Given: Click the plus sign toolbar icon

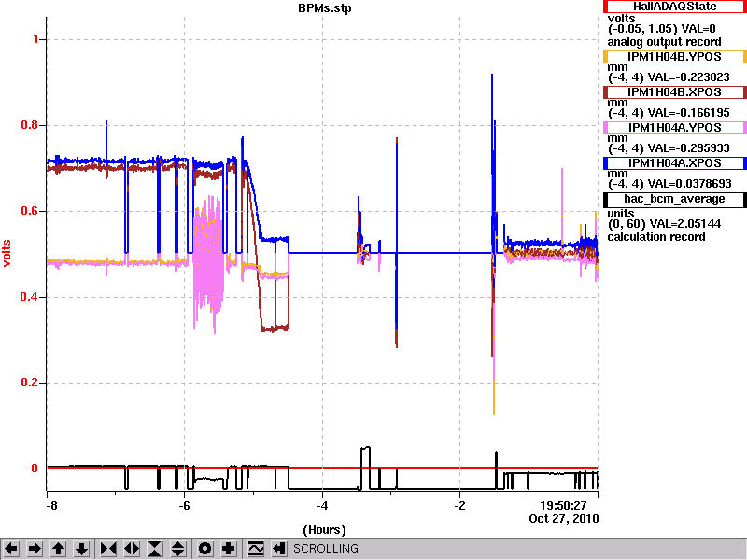Looking at the screenshot, I should coord(228,549).
